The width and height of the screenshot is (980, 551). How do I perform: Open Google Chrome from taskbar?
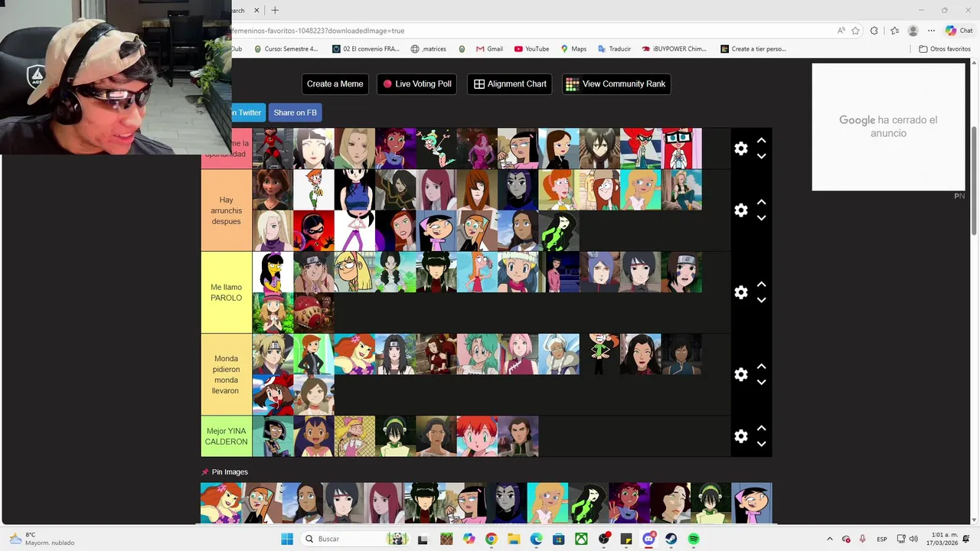pyautogui.click(x=491, y=539)
